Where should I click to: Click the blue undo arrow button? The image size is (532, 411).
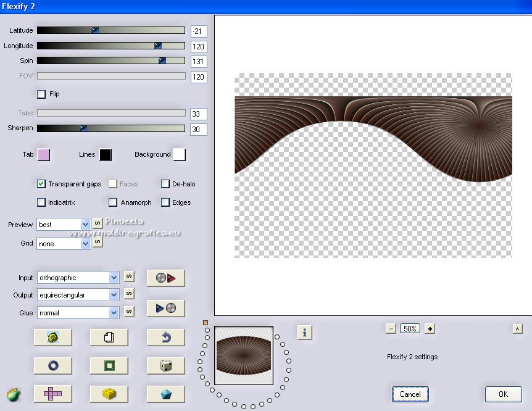point(165,338)
